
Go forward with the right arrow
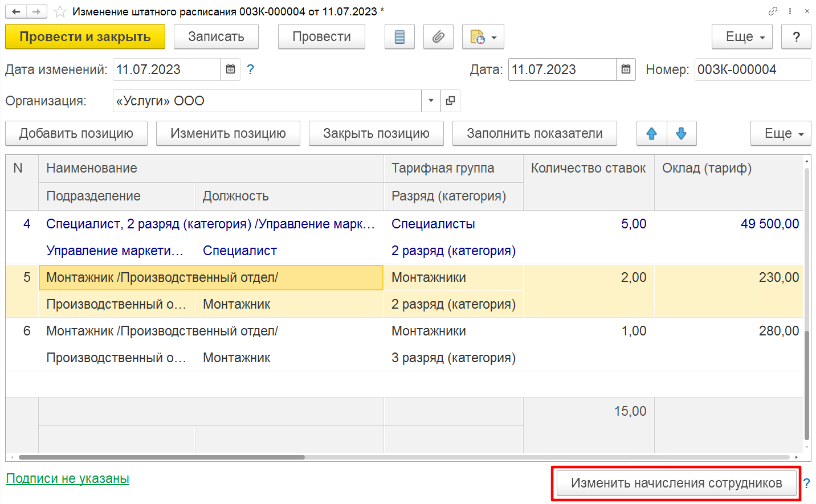tap(36, 11)
